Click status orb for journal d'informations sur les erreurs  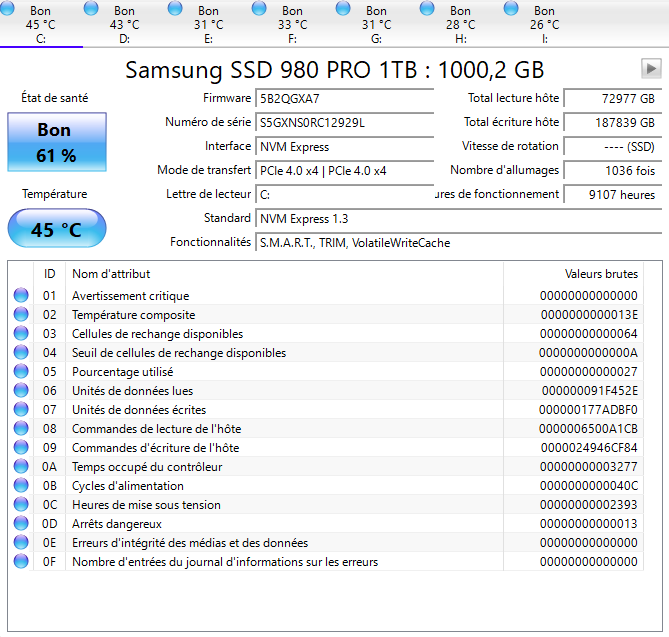(x=21, y=561)
